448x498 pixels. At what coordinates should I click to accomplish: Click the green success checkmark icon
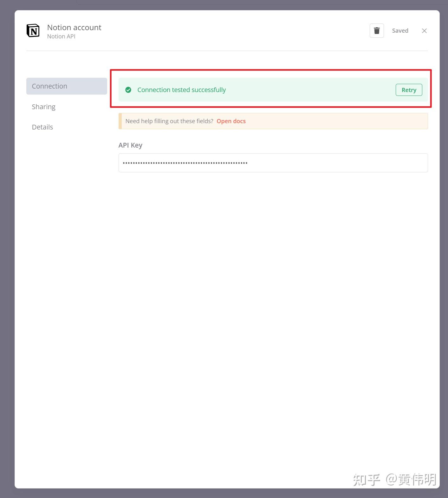click(x=128, y=90)
